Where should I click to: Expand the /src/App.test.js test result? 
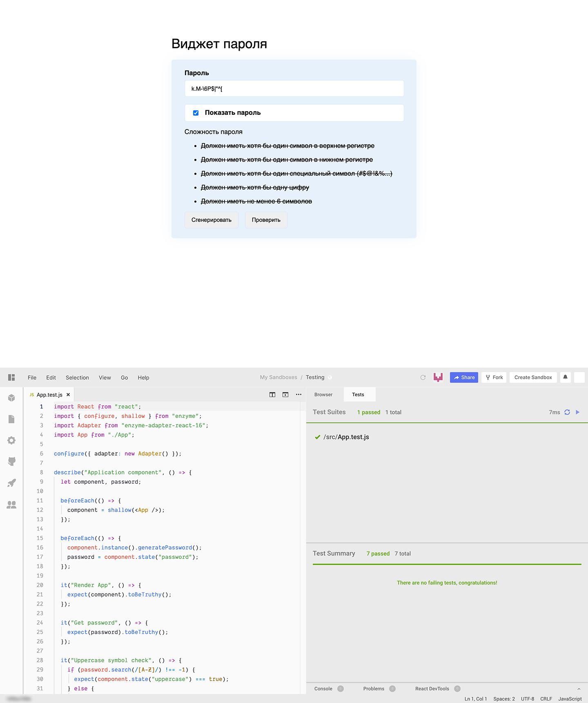(346, 437)
